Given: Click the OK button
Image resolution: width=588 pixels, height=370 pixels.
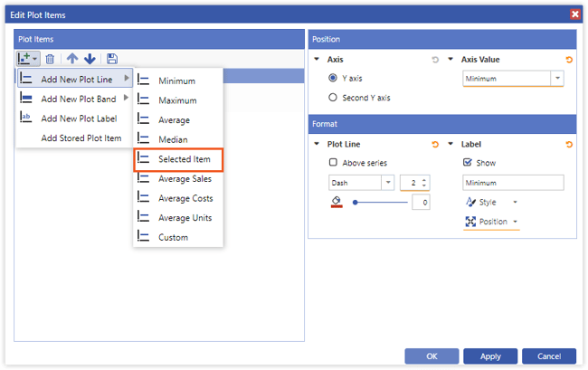Looking at the screenshot, I should (x=432, y=356).
